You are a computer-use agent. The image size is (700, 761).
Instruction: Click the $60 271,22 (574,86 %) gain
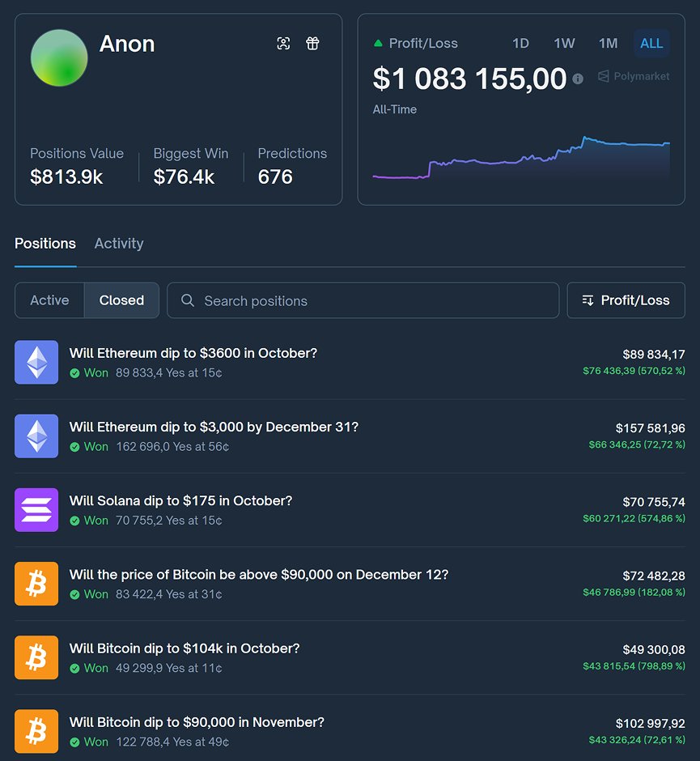(634, 518)
